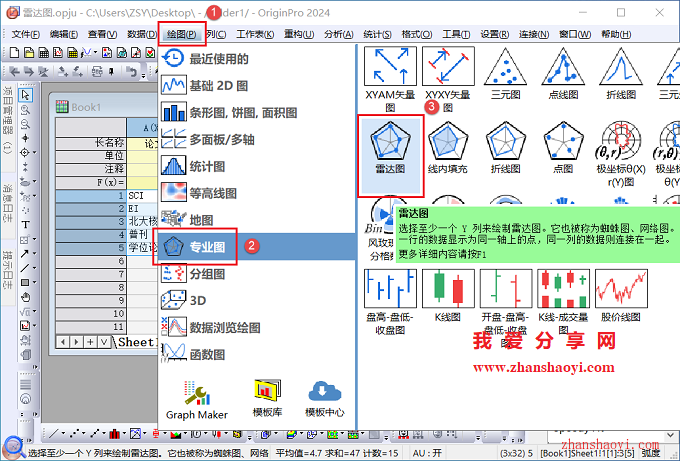Open the 统计图 category
The image size is (680, 461).
coord(258,166)
